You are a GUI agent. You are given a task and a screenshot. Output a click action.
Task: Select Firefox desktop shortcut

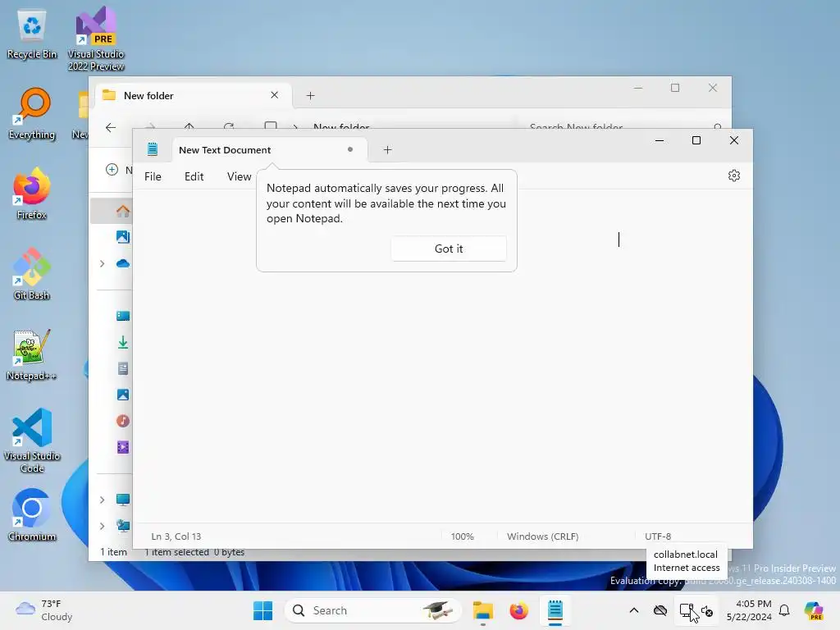[32, 194]
